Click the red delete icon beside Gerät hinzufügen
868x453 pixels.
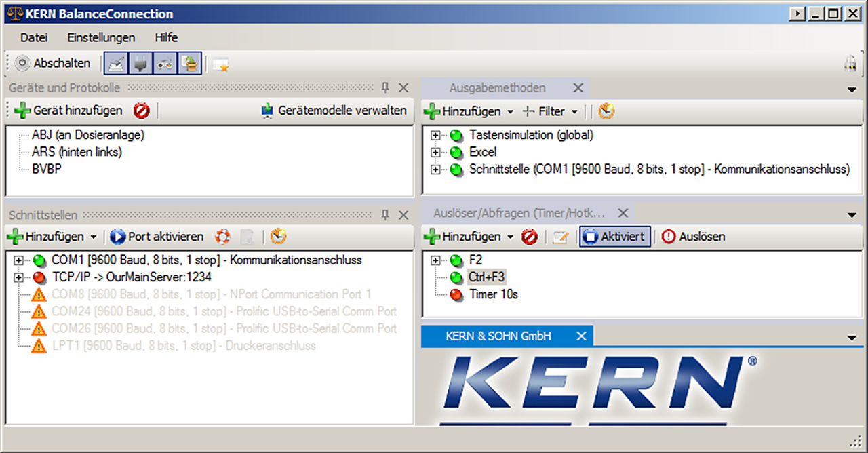pyautogui.click(x=141, y=111)
